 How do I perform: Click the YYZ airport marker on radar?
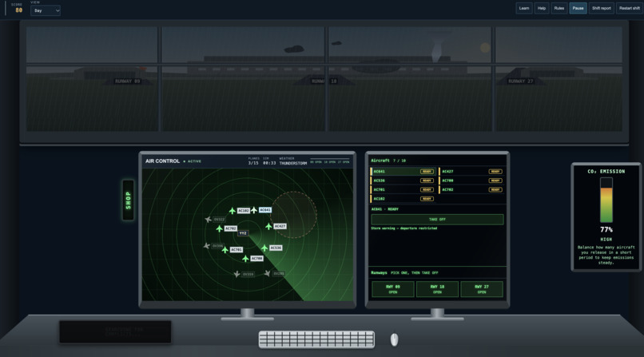point(243,233)
